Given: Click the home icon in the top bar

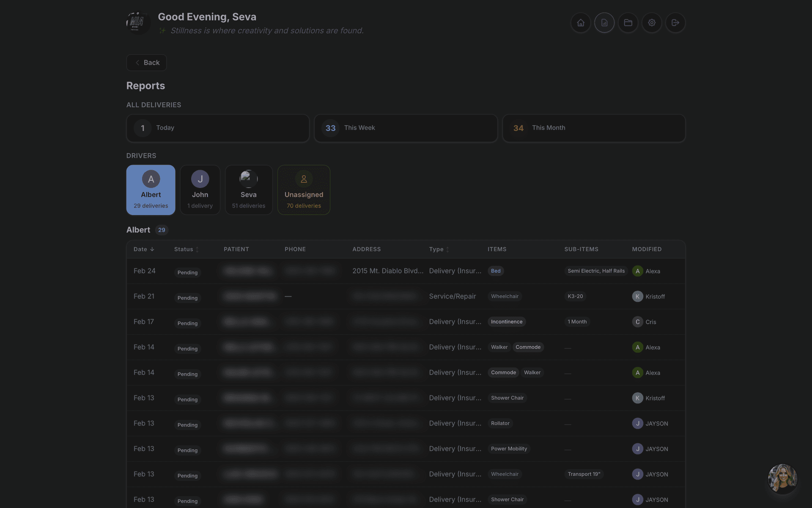Looking at the screenshot, I should 580,23.
